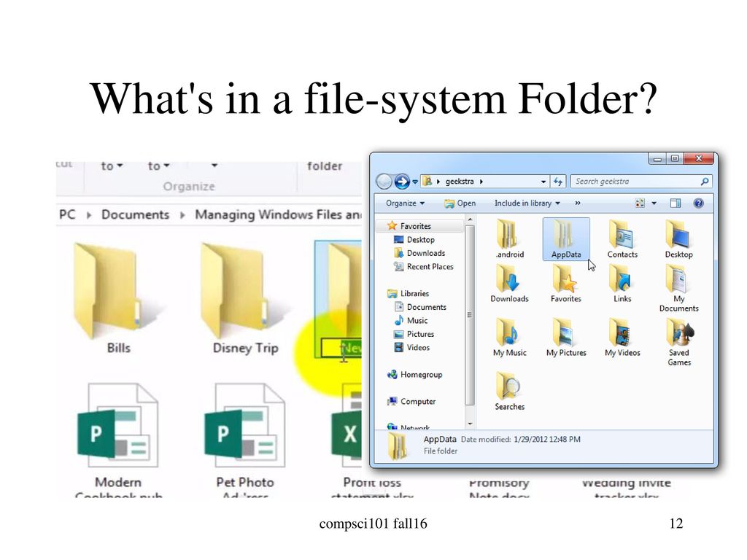Click the Help question mark icon
747x560 pixels.
pos(698,203)
